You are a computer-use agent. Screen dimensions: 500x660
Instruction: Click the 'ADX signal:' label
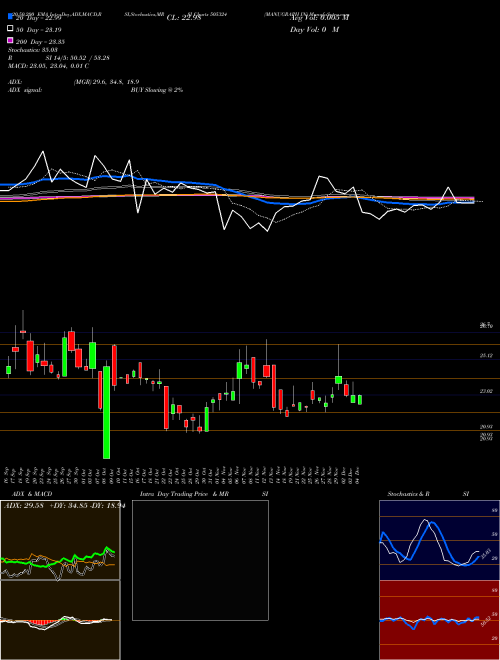point(25,90)
